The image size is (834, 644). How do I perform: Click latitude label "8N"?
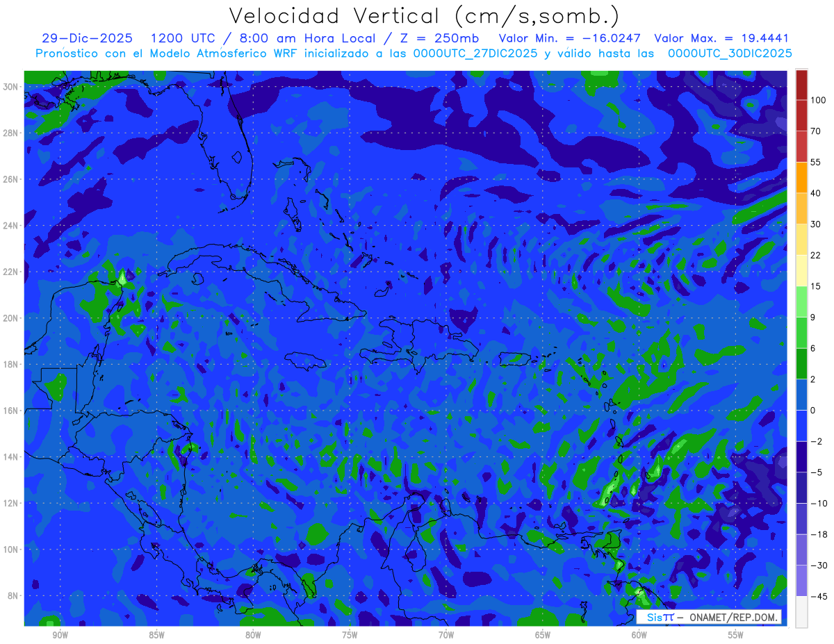pyautogui.click(x=14, y=596)
